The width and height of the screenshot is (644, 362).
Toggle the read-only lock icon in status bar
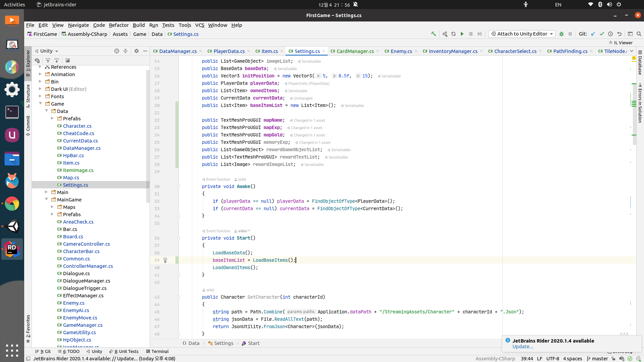coord(613,359)
